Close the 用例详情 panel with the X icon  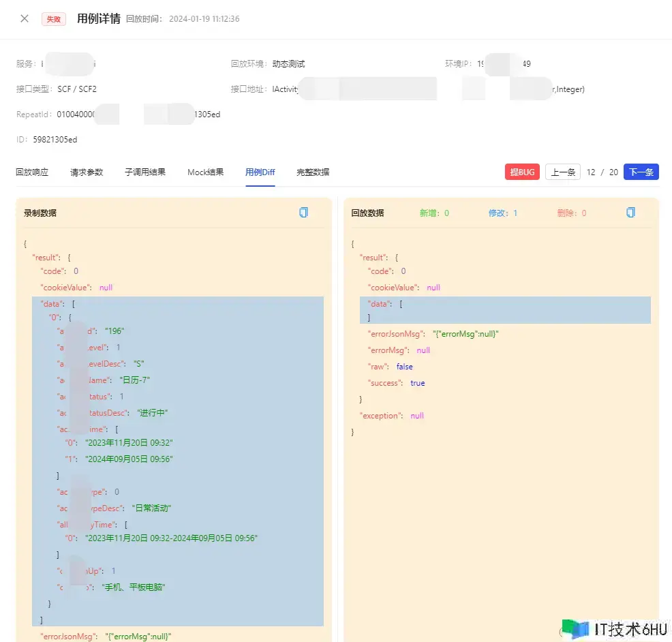point(25,18)
